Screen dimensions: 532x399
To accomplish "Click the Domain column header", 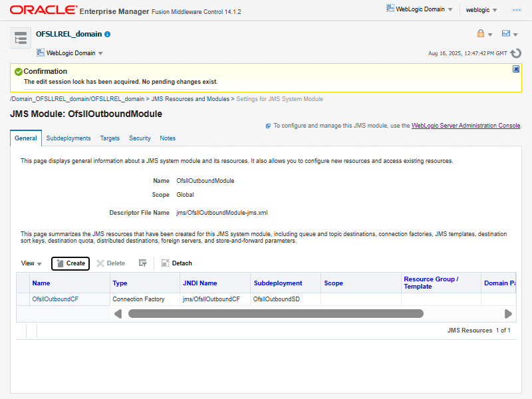I will [499, 283].
